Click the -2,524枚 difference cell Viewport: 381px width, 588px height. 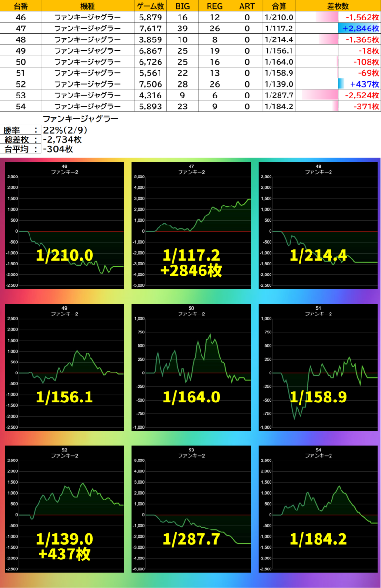pos(338,95)
